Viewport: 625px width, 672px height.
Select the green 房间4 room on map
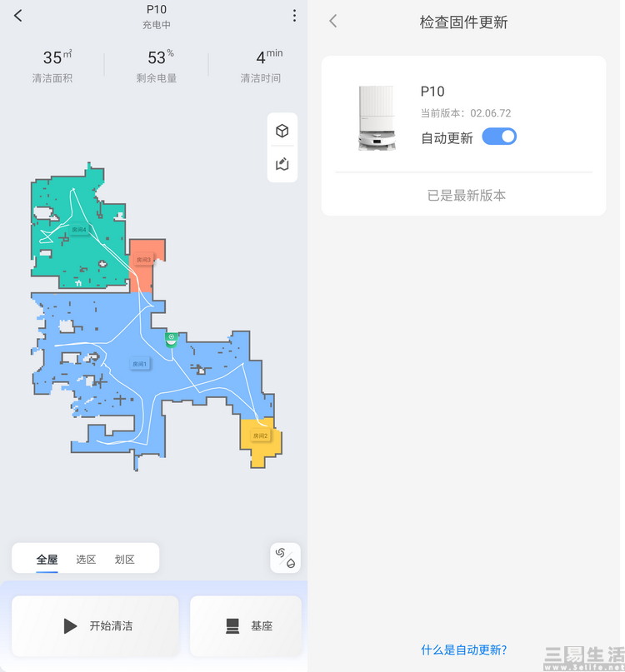[x=79, y=230]
